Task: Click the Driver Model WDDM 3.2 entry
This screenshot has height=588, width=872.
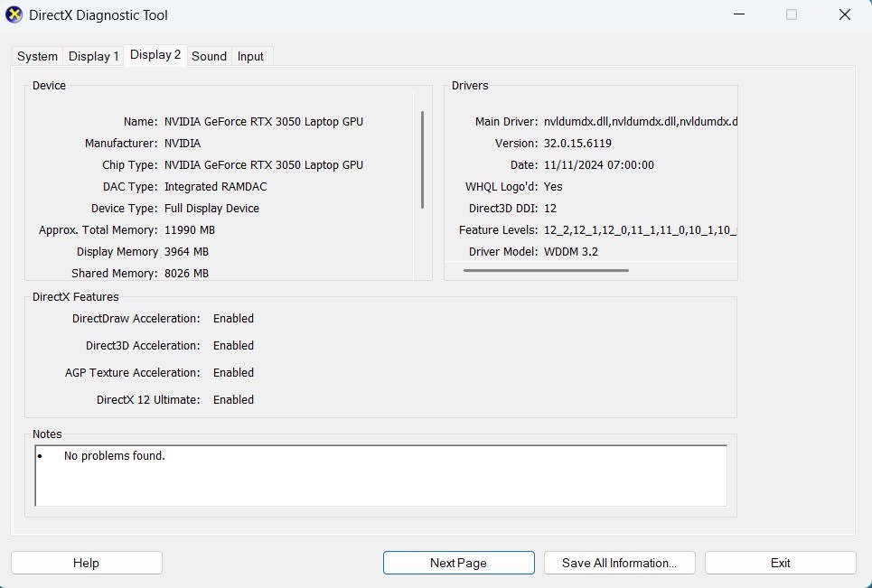Action: pos(571,251)
